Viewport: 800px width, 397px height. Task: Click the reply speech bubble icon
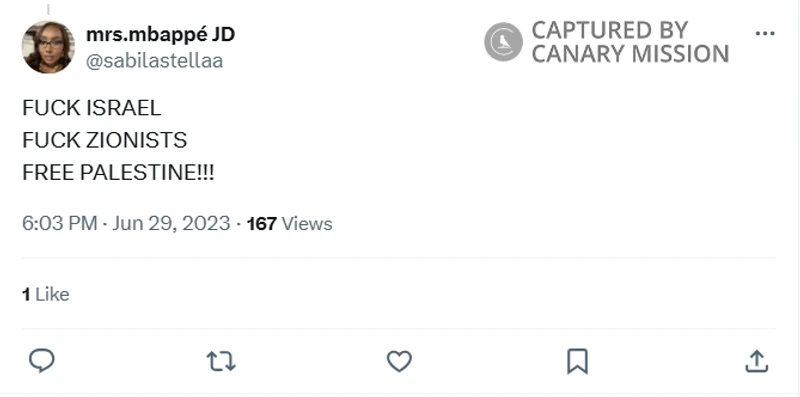tap(41, 361)
